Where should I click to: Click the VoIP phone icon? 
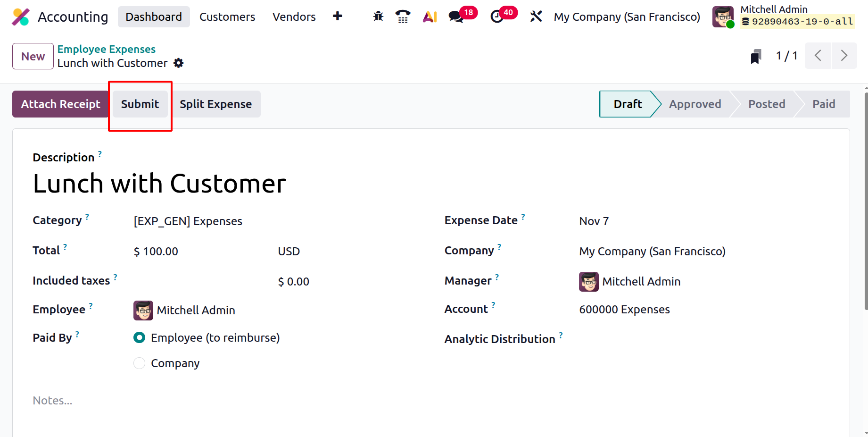(403, 17)
